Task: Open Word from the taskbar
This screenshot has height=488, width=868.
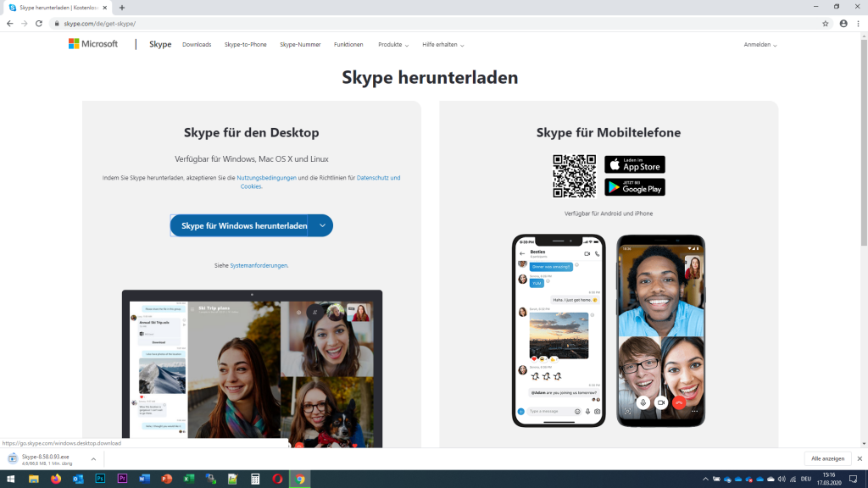Action: [144, 480]
